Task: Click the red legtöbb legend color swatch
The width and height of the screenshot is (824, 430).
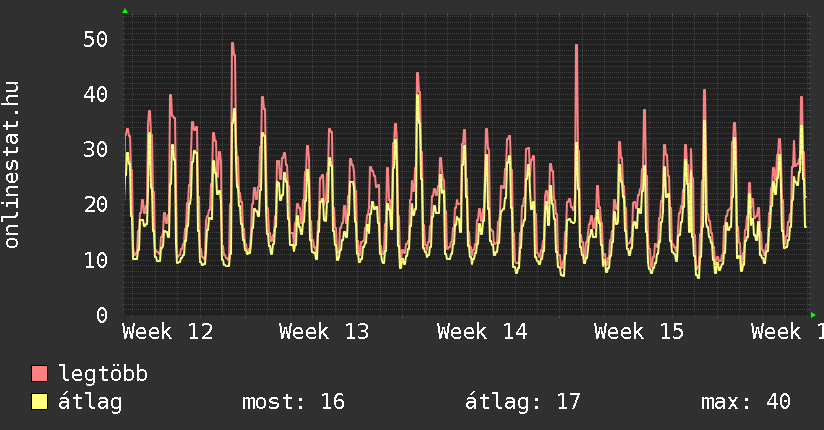Action: click(39, 374)
